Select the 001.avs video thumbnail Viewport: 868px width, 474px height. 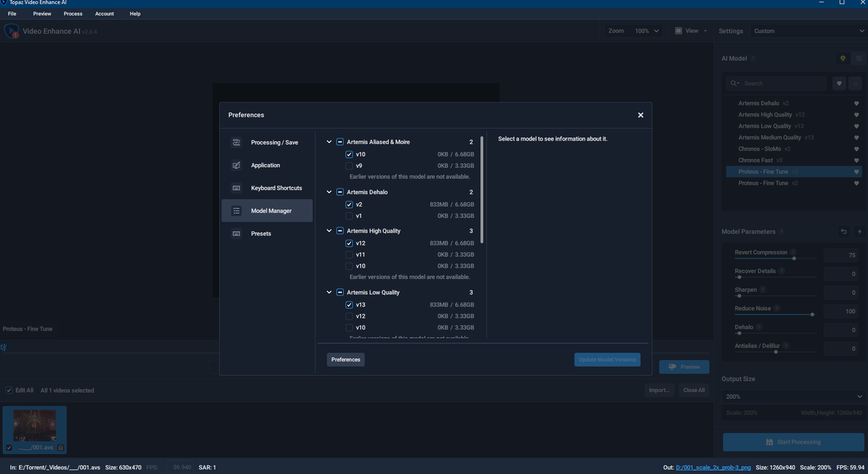[x=35, y=430]
